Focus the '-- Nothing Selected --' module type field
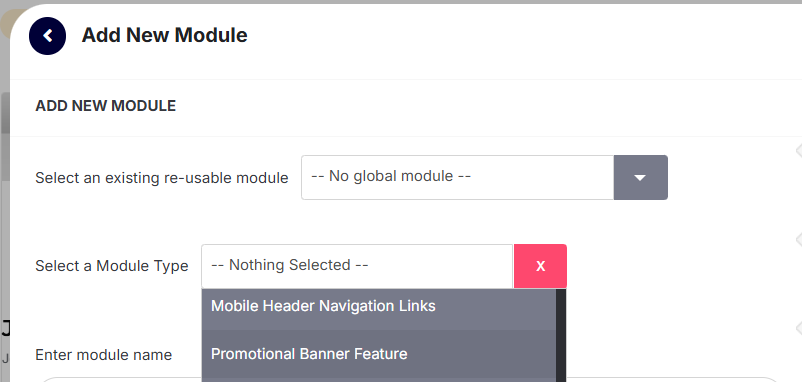The image size is (802, 382). [x=357, y=266]
